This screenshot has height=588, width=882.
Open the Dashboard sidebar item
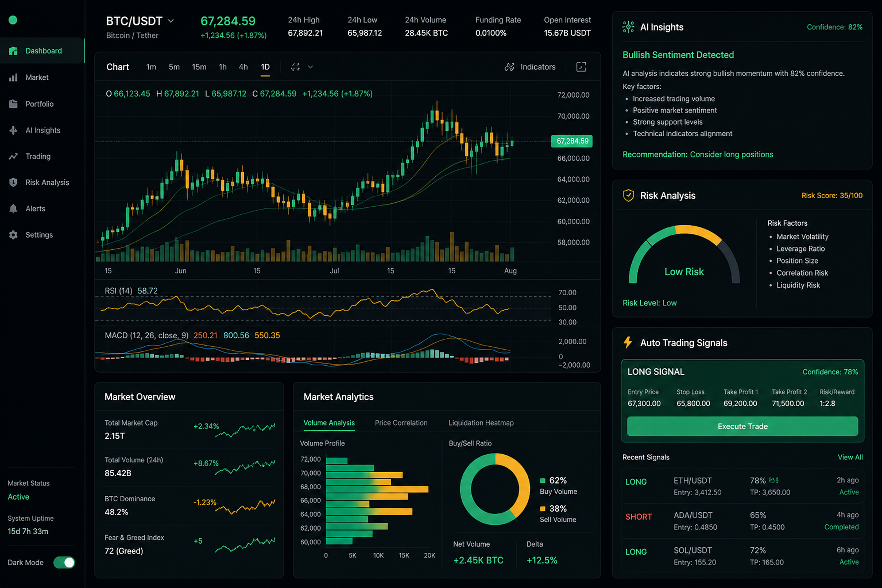[42, 51]
